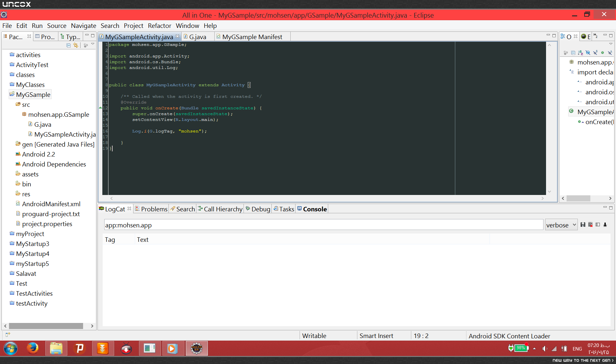Open the Project menu

[x=133, y=26]
